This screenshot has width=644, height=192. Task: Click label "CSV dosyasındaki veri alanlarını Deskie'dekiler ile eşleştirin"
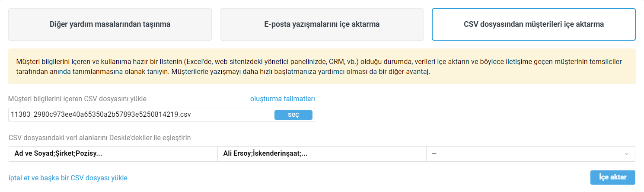100,138
